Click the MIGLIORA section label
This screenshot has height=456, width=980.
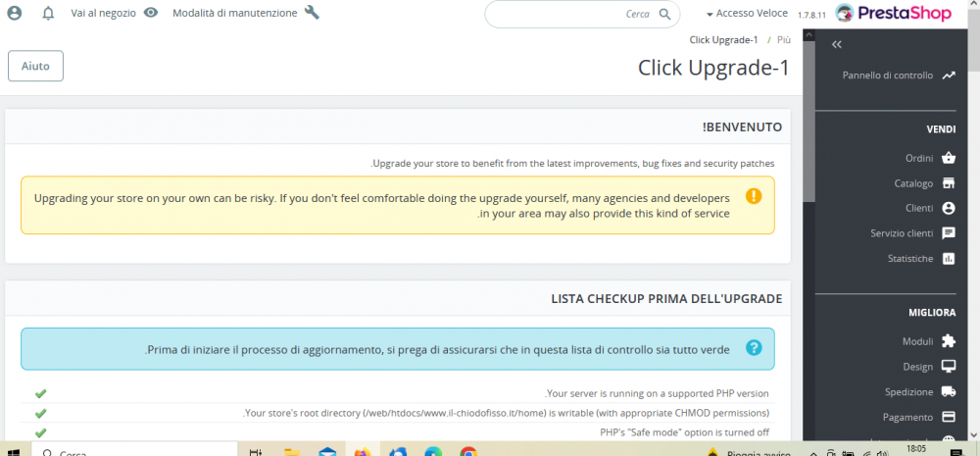pyautogui.click(x=933, y=312)
